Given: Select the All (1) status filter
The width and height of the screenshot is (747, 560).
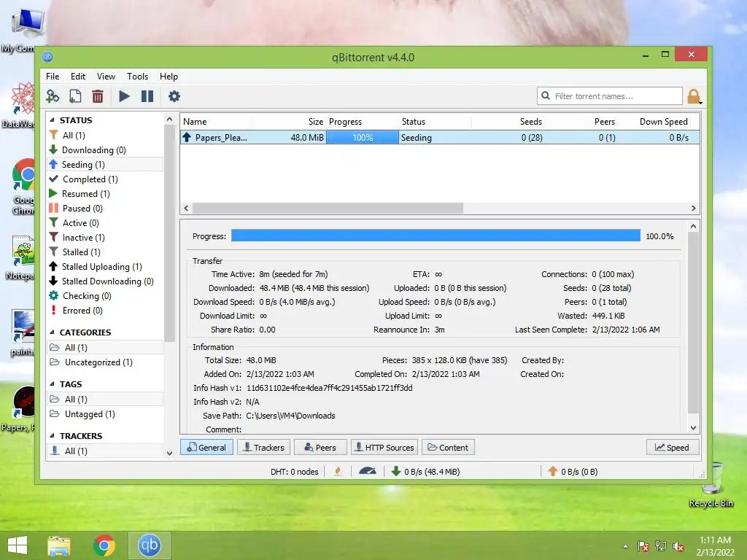Looking at the screenshot, I should click(105, 135).
